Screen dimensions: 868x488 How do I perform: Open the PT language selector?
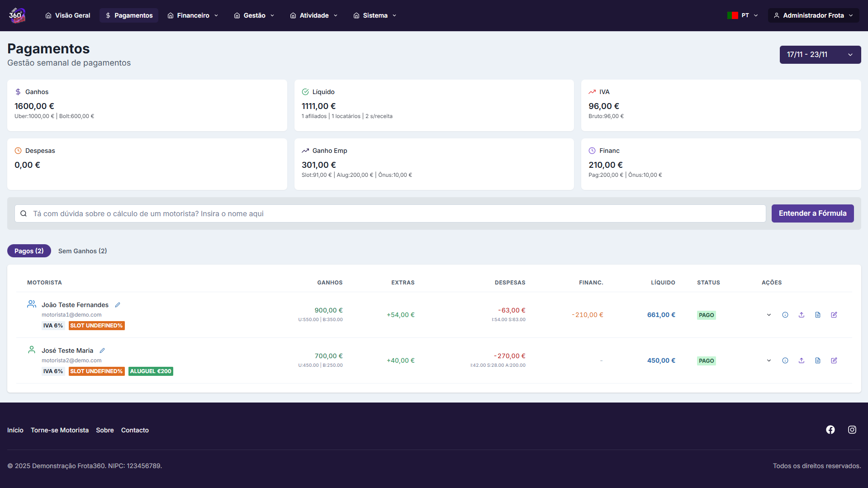tap(743, 15)
